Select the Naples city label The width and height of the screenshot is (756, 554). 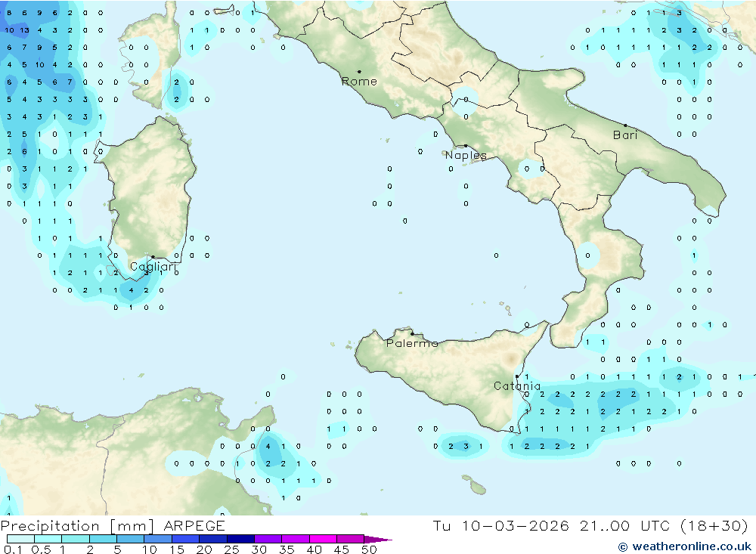pyautogui.click(x=466, y=155)
